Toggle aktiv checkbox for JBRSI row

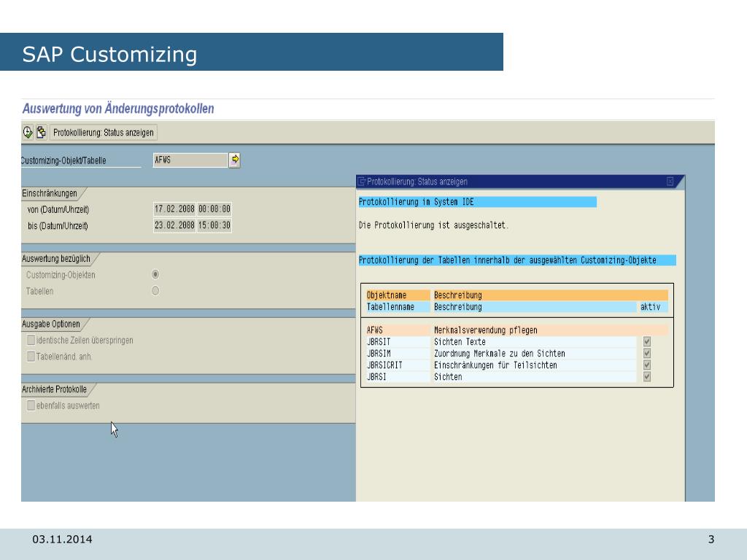coord(647,377)
